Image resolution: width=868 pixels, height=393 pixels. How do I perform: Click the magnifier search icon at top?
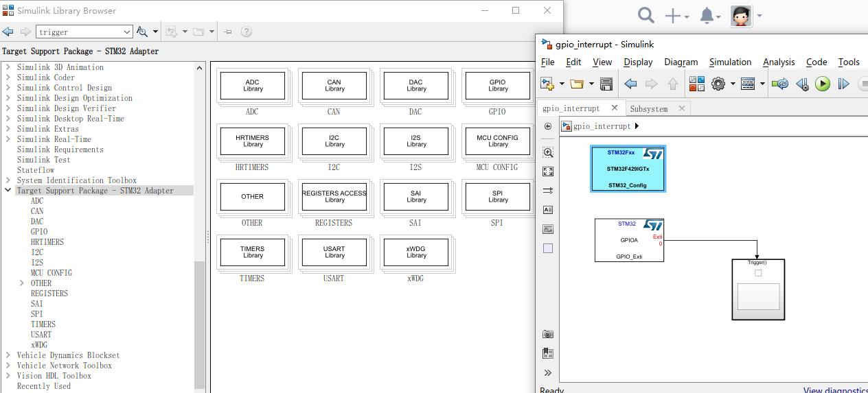tap(646, 15)
